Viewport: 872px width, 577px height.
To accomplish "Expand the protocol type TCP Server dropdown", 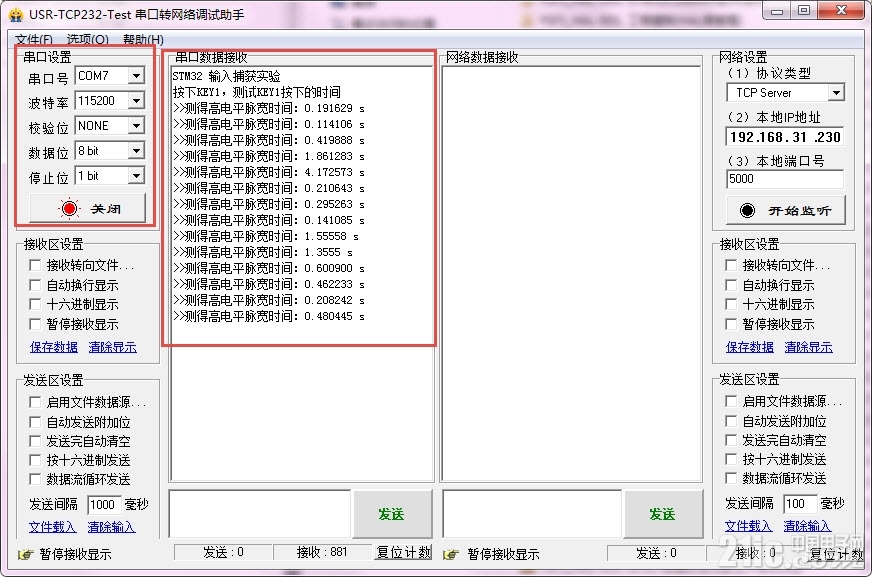I will point(836,93).
